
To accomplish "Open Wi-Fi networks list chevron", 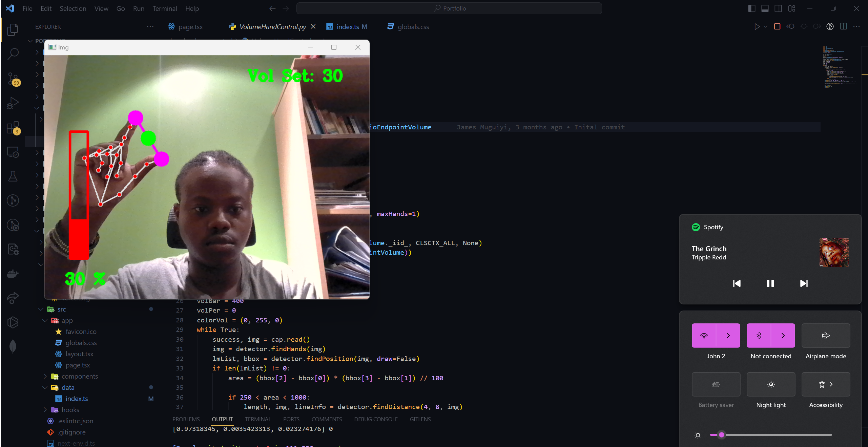I will (x=728, y=336).
